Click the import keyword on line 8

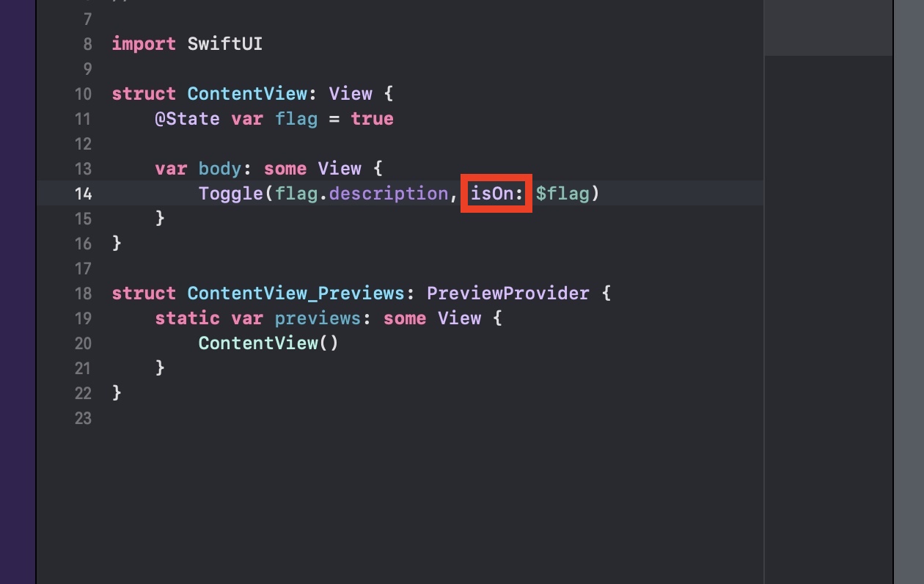(144, 44)
